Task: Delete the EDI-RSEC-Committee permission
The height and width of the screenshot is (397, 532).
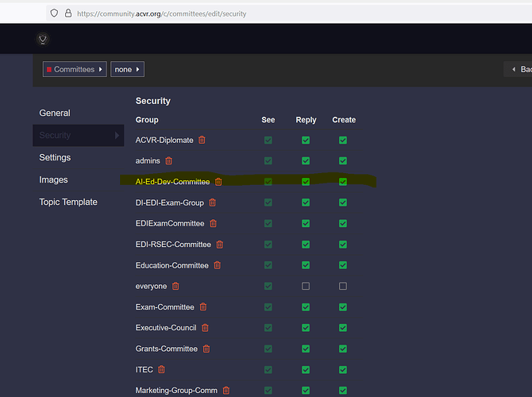Action: pyautogui.click(x=220, y=245)
